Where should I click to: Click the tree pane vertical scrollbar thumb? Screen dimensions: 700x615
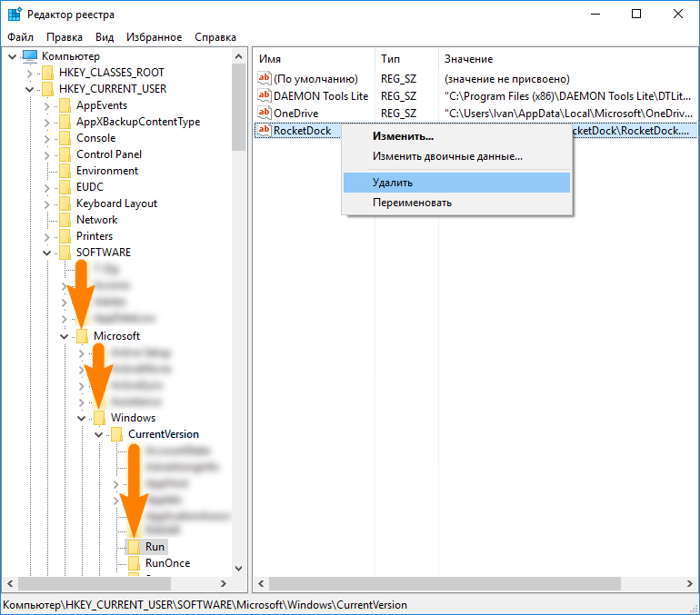click(x=238, y=107)
